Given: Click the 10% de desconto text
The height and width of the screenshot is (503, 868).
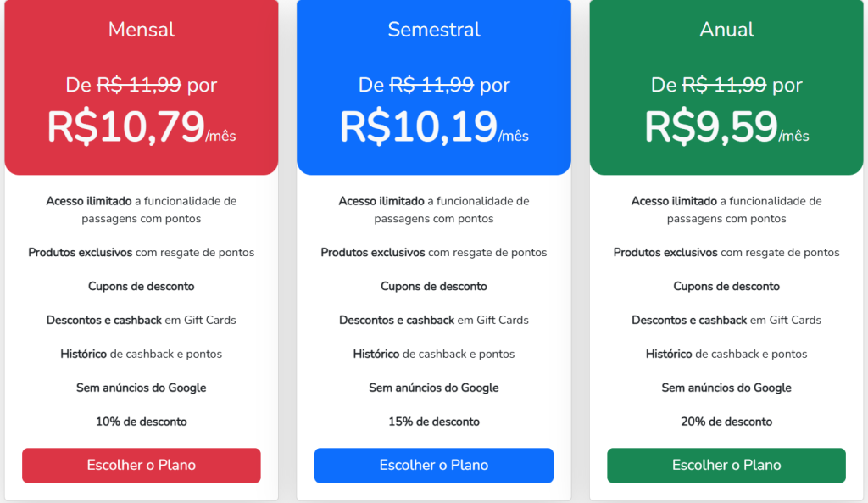Looking at the screenshot, I should [141, 422].
